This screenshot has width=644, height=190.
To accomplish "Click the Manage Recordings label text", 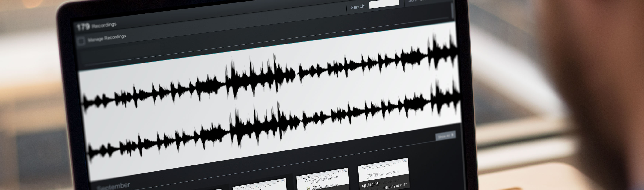I will click(107, 38).
